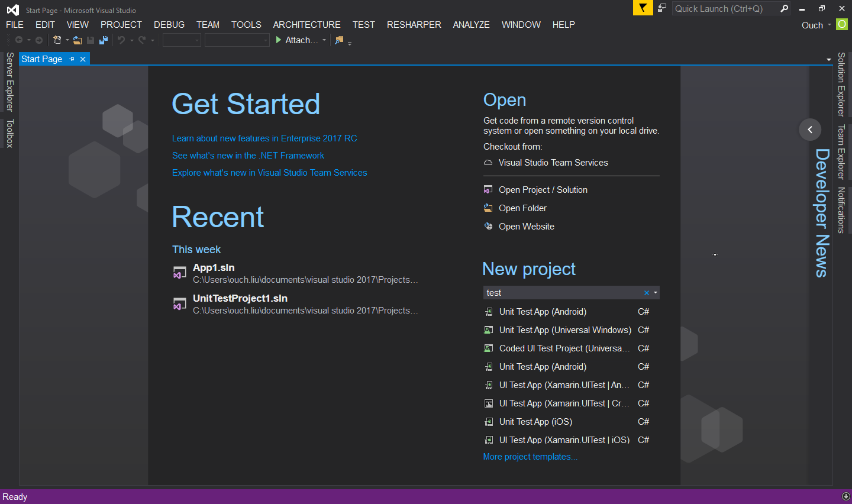Image resolution: width=852 pixels, height=504 pixels.
Task: Click the Visual Studio Team Services cloud icon
Action: (488, 163)
